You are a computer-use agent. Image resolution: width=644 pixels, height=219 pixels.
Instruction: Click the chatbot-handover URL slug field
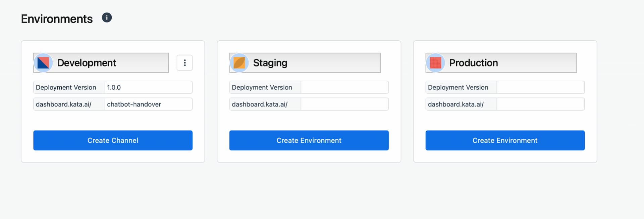149,104
